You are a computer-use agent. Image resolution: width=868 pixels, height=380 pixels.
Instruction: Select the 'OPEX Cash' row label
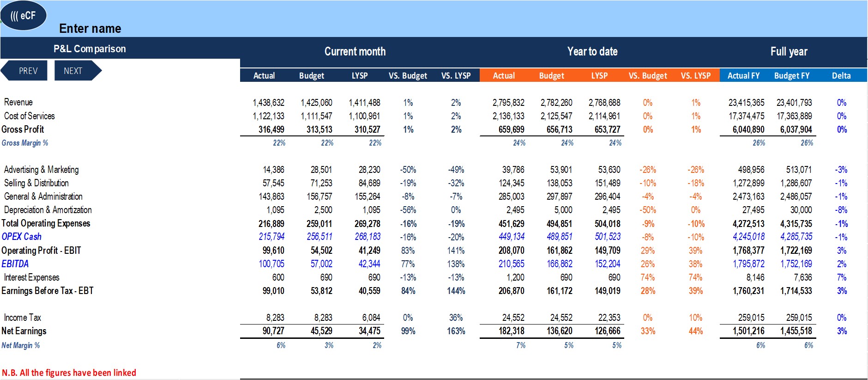pos(21,237)
